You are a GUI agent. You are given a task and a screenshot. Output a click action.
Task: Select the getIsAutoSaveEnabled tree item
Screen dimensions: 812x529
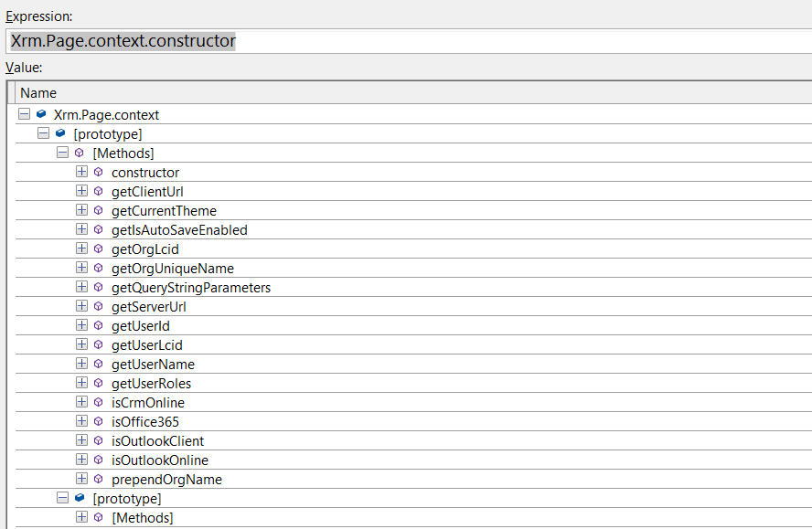(x=179, y=230)
